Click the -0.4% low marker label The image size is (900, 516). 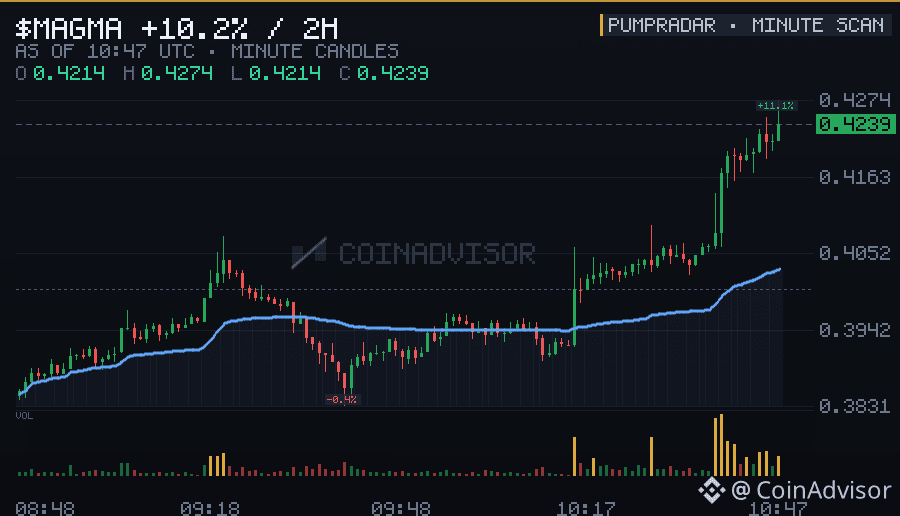tap(341, 399)
